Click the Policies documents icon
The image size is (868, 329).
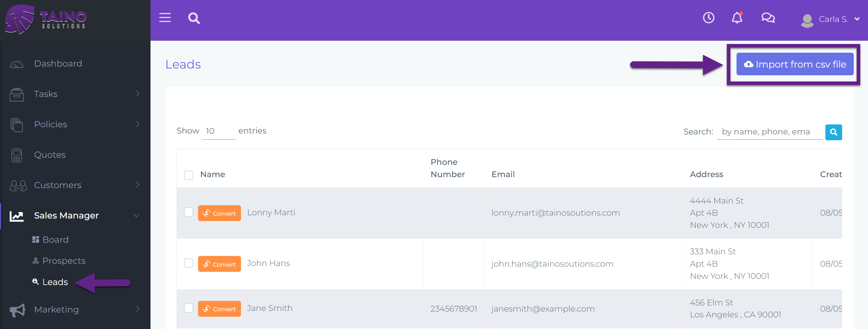point(16,124)
